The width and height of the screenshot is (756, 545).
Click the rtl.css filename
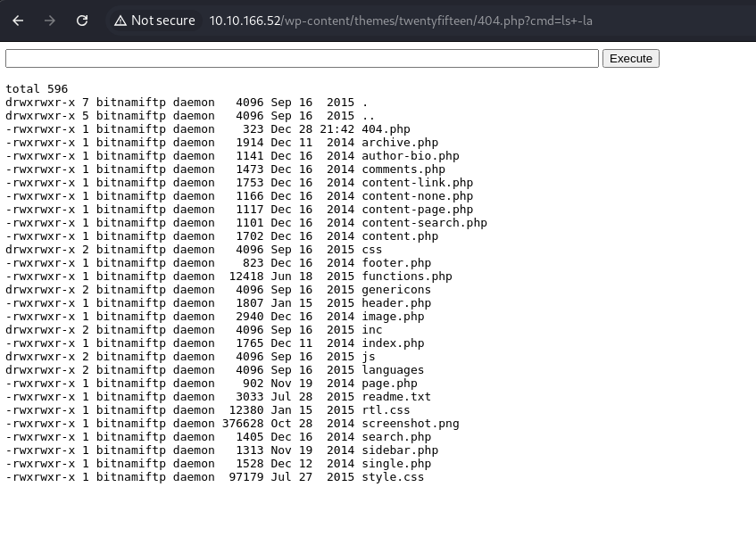click(x=386, y=410)
